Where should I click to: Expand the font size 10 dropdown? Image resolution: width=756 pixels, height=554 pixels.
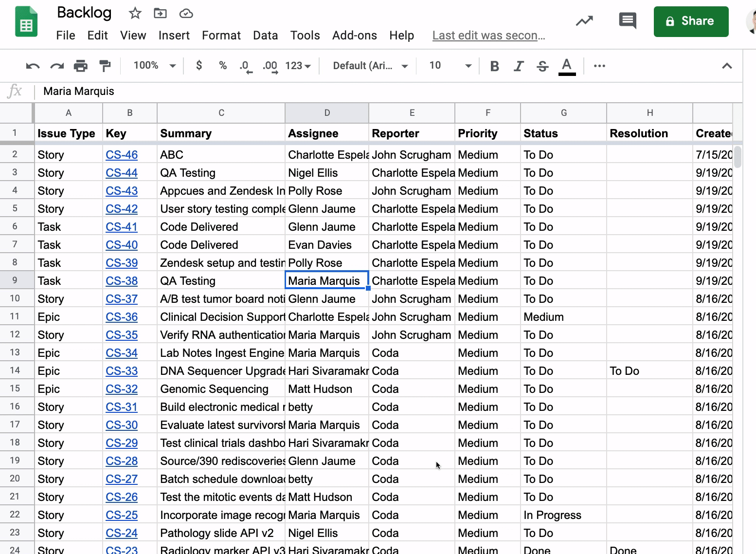[450, 66]
